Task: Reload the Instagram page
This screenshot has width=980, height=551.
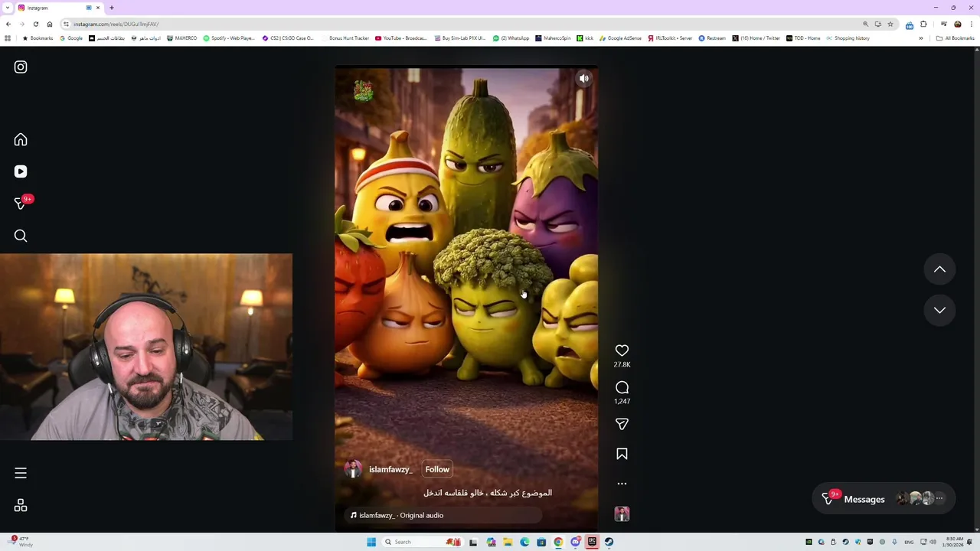Action: click(35, 24)
